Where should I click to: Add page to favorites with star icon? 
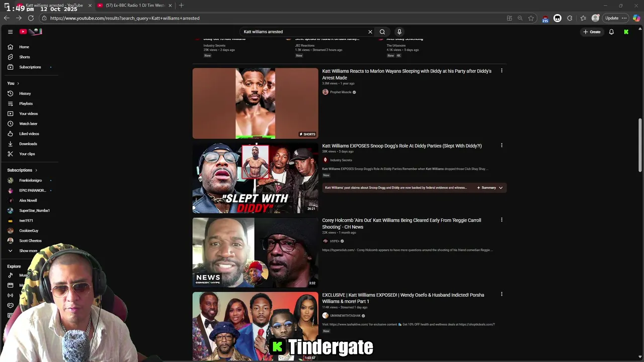coord(531,18)
